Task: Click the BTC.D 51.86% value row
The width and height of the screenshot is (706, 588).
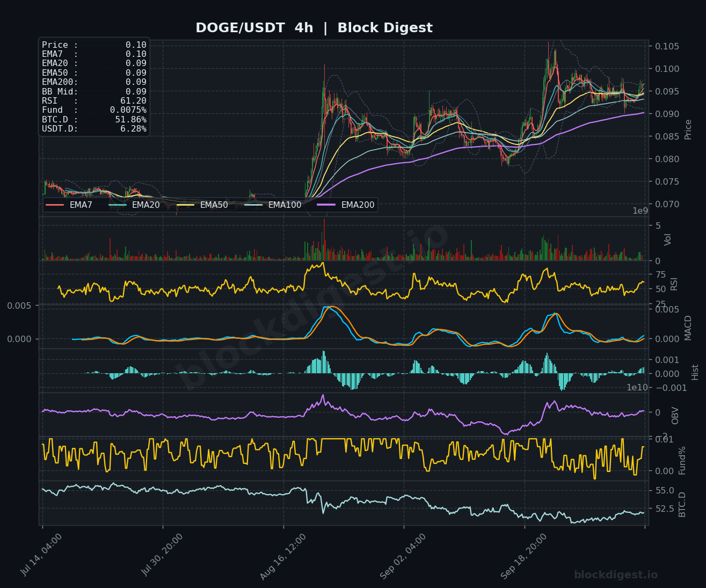Action: tap(94, 119)
